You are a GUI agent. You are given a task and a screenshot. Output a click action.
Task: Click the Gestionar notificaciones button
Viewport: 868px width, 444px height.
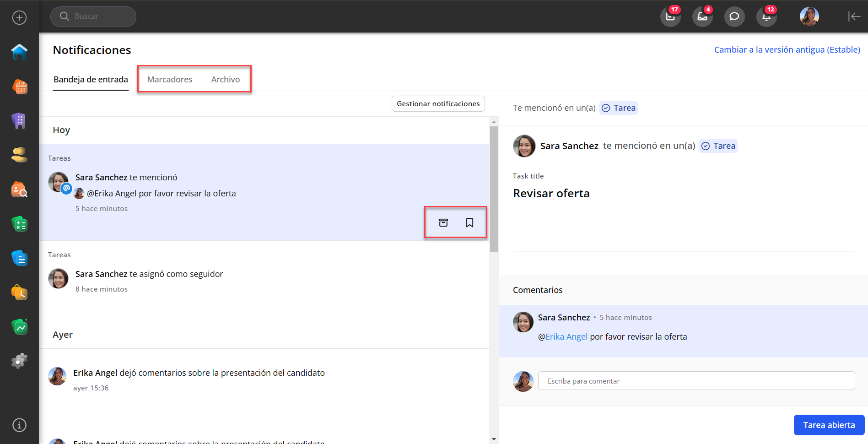(438, 104)
